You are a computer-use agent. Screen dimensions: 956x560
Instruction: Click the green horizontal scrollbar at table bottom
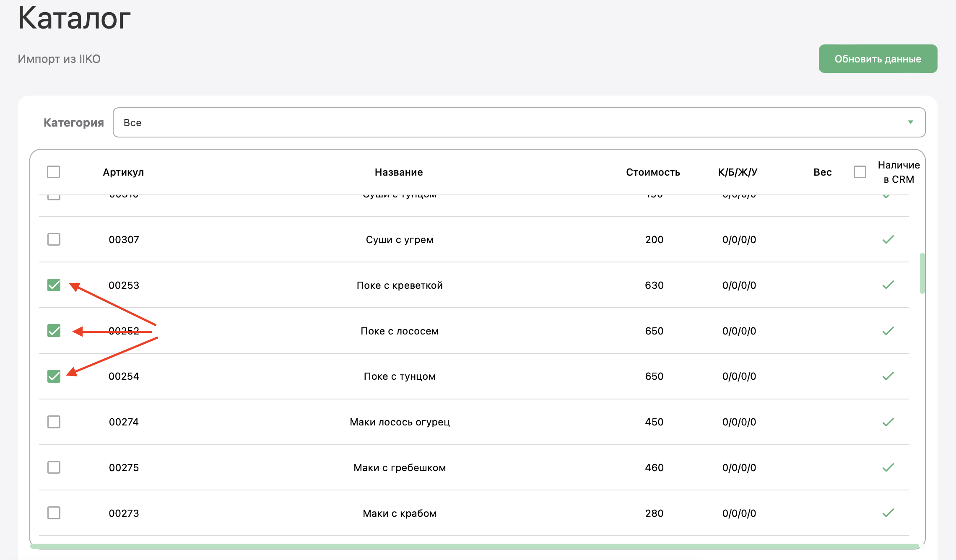[474, 546]
